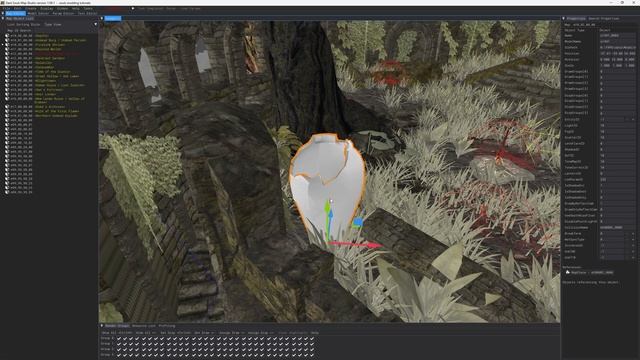Collapse the Properties panel triangle
This screenshot has height=360, width=640.
(x=564, y=18)
